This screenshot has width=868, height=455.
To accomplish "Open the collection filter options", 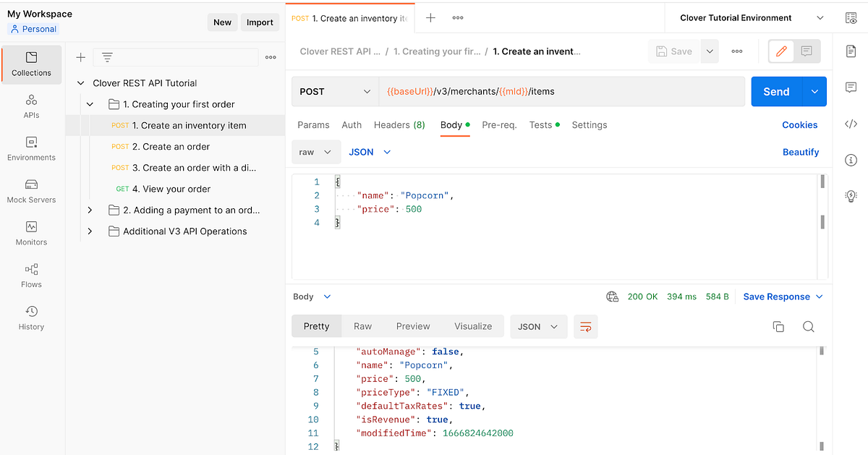I will [107, 56].
